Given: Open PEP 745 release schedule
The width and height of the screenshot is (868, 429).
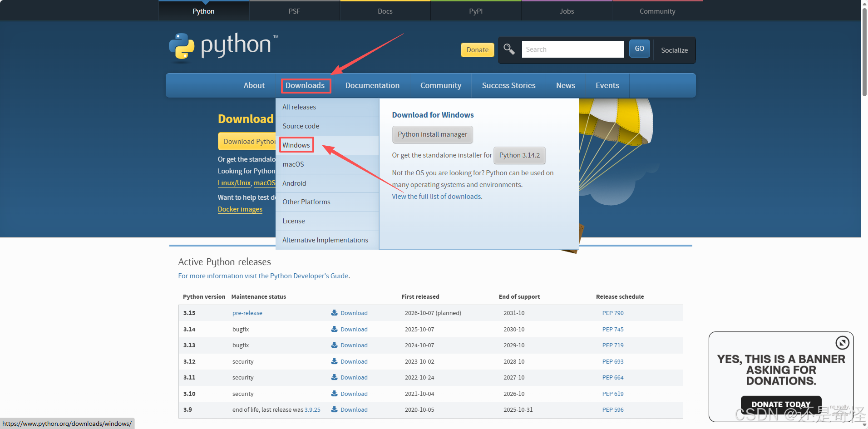Looking at the screenshot, I should (x=613, y=330).
